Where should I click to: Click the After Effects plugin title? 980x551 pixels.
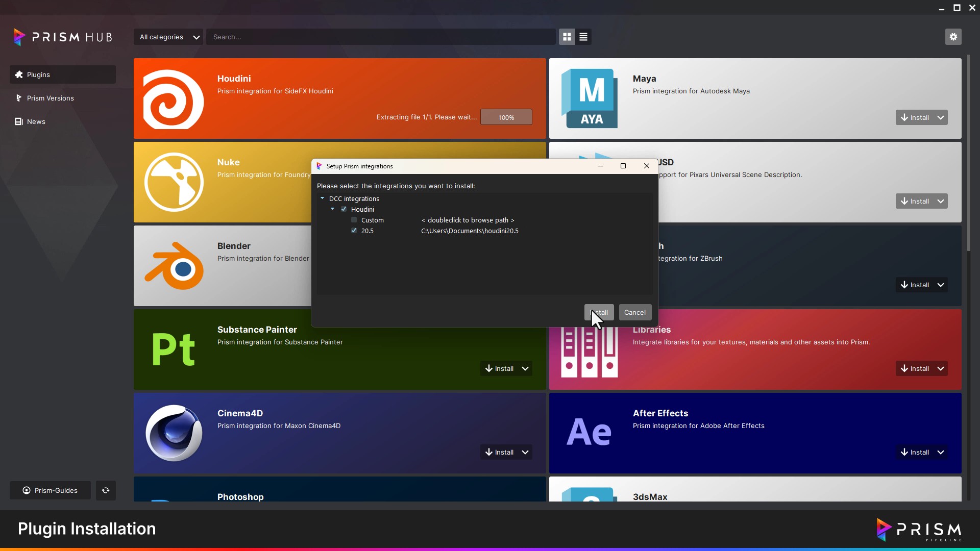pos(660,413)
